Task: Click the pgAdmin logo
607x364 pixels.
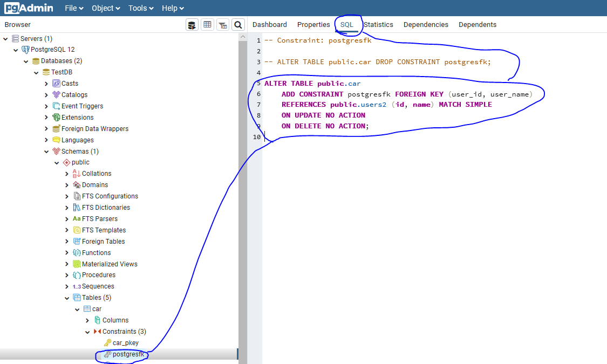Action: (29, 8)
